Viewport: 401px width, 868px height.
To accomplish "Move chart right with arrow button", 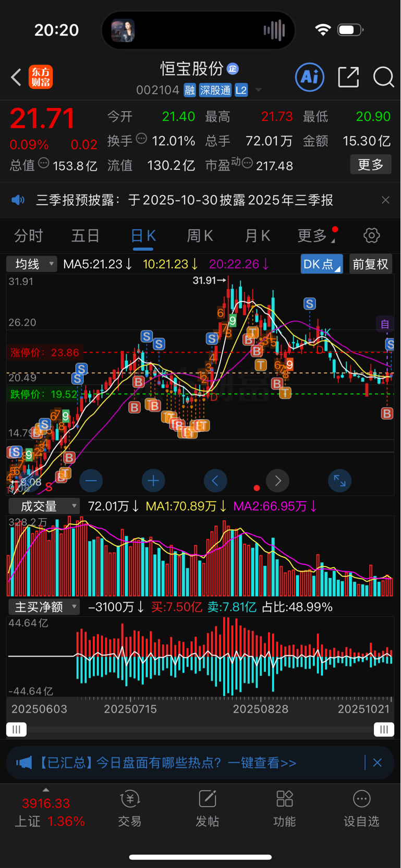I will pos(277,481).
